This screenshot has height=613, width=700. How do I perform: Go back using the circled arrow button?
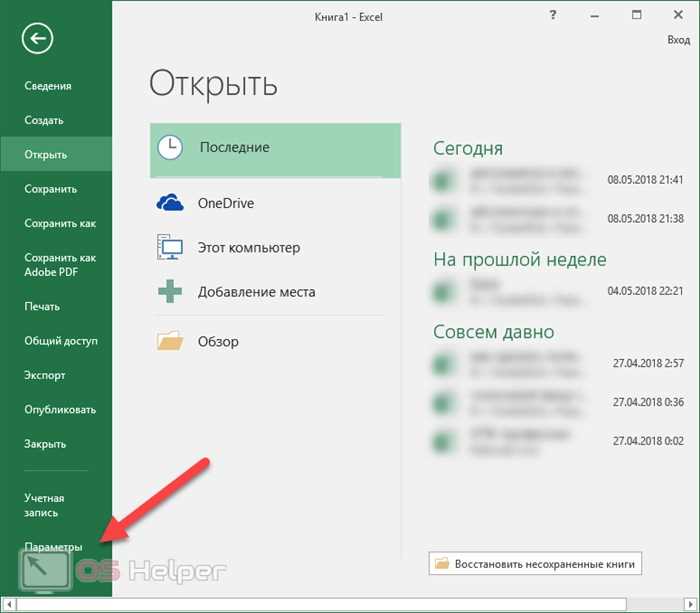[37, 38]
